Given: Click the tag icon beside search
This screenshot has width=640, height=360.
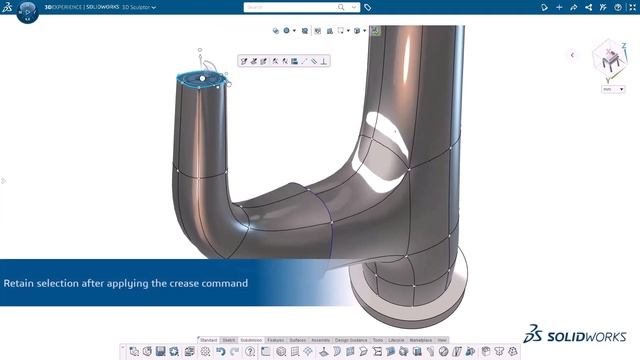Looking at the screenshot, I should 367,7.
